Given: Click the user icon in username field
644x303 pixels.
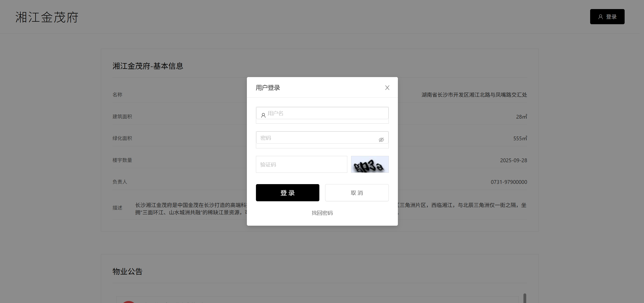Looking at the screenshot, I should tap(263, 115).
